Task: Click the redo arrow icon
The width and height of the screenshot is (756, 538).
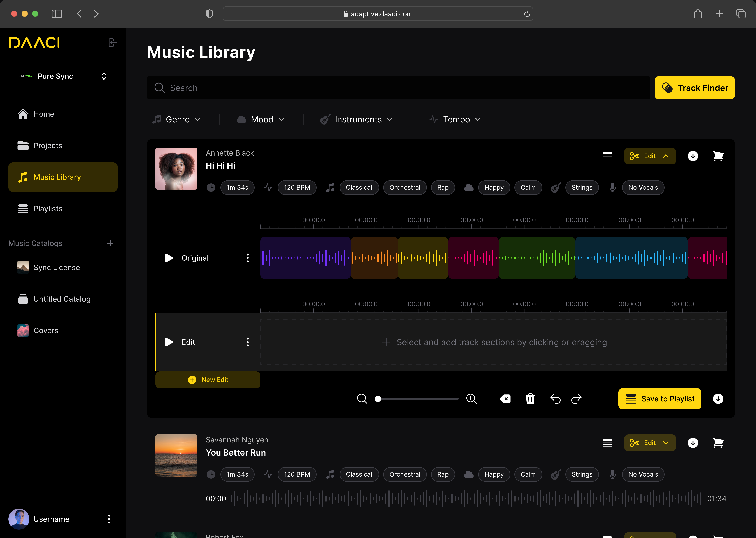Action: tap(576, 399)
